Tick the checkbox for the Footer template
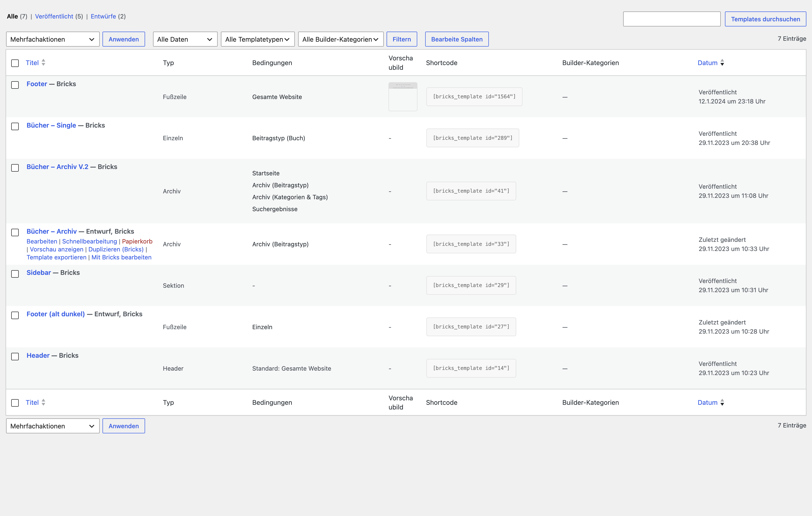Image resolution: width=812 pixels, height=516 pixels. click(15, 85)
